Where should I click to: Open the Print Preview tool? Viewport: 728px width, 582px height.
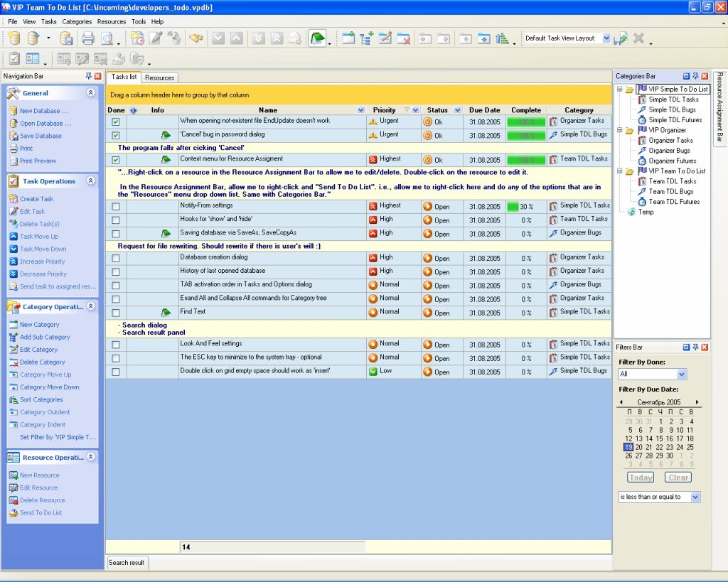pyautogui.click(x=105, y=38)
